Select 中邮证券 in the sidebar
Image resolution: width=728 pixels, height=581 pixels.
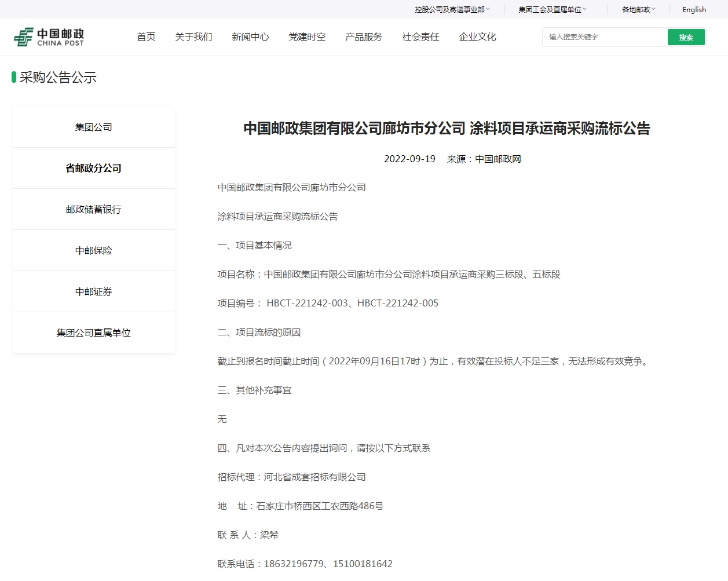pyautogui.click(x=94, y=291)
